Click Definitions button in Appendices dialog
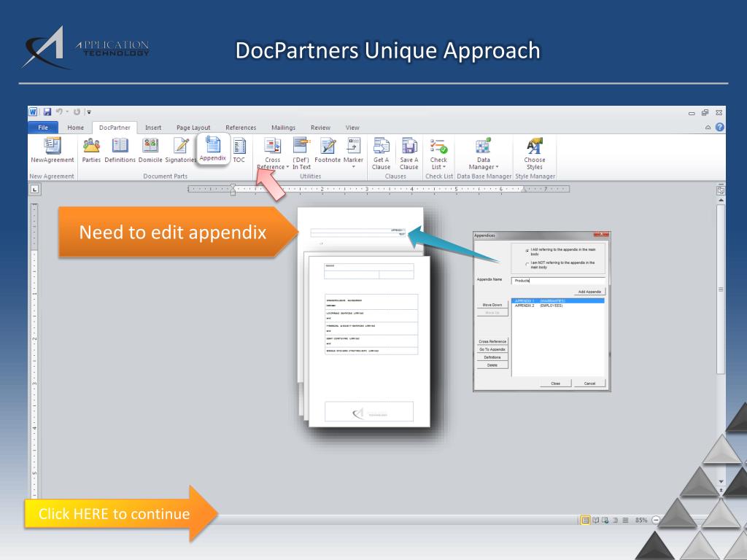Screen dimensions: 747x560 tap(492, 357)
